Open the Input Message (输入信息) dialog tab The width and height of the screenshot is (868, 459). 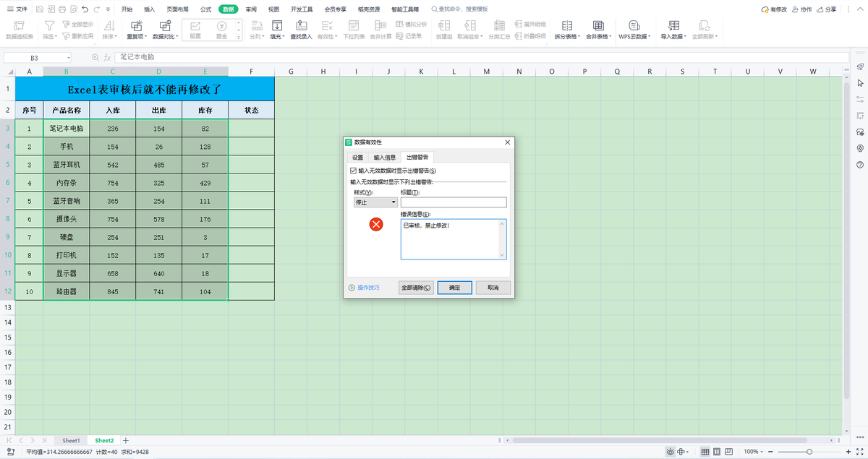click(x=384, y=157)
